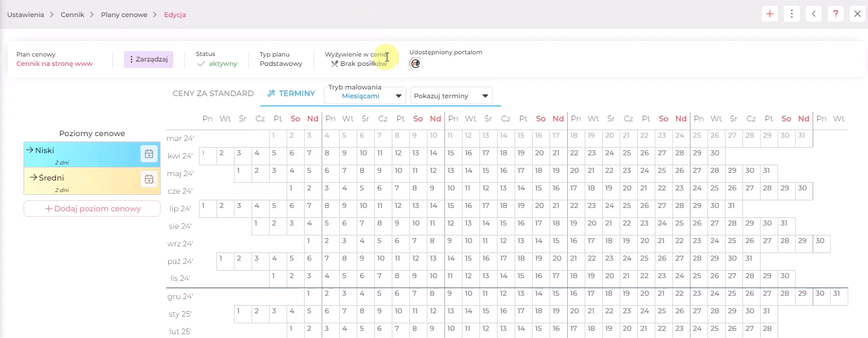Select the Niski price level row
This screenshot has width=868, height=338.
(92, 154)
